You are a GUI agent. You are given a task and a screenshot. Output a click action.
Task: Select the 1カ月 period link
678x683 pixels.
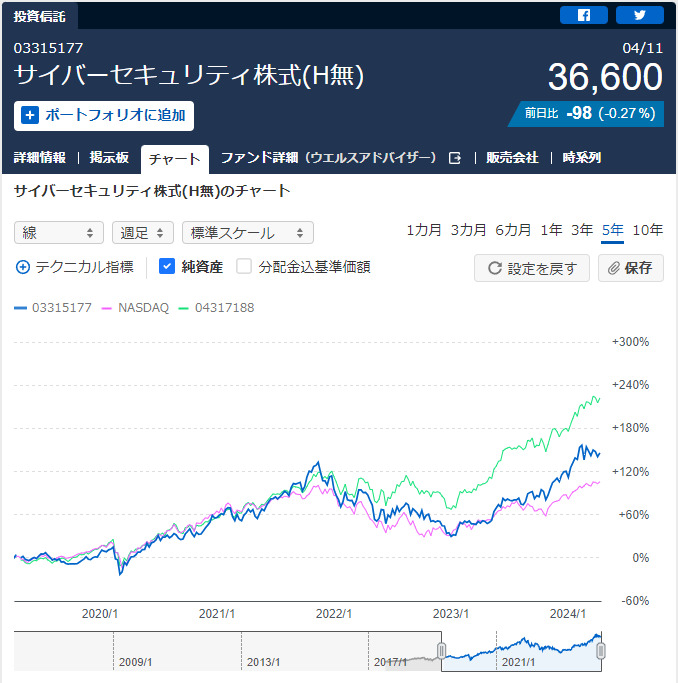[x=424, y=230]
